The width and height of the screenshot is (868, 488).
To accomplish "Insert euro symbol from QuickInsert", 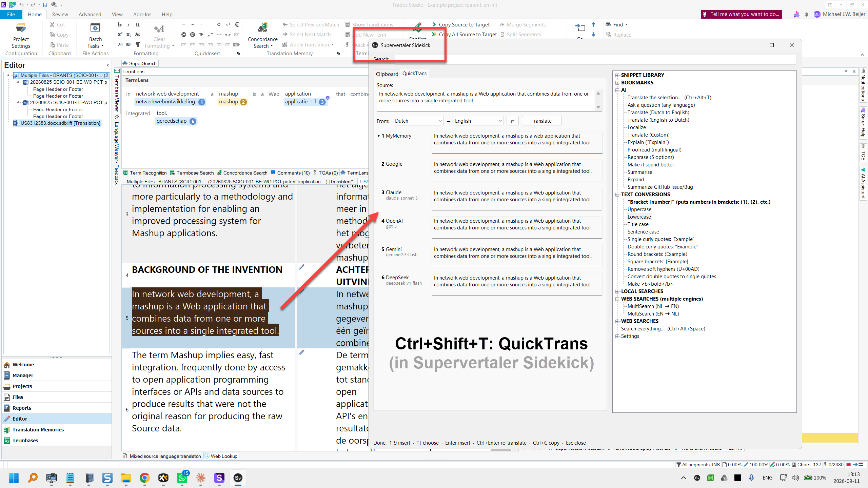I will (237, 24).
